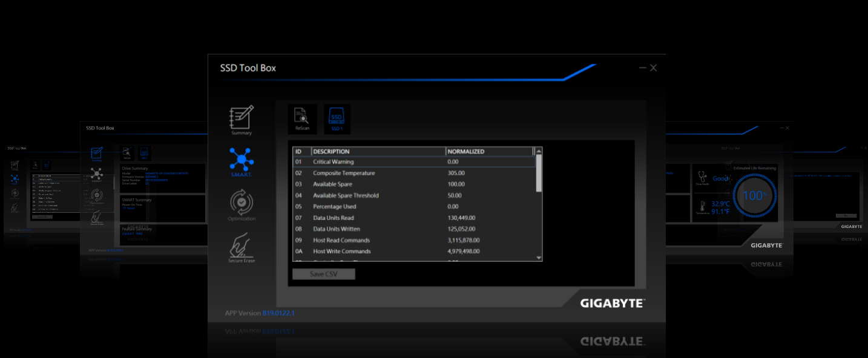Click the 3,115,878.00 normalized value
868x358 pixels.
coord(464,240)
